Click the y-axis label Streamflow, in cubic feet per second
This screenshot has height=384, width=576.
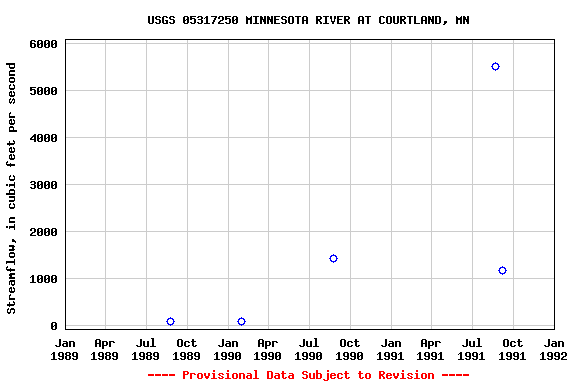(11, 188)
